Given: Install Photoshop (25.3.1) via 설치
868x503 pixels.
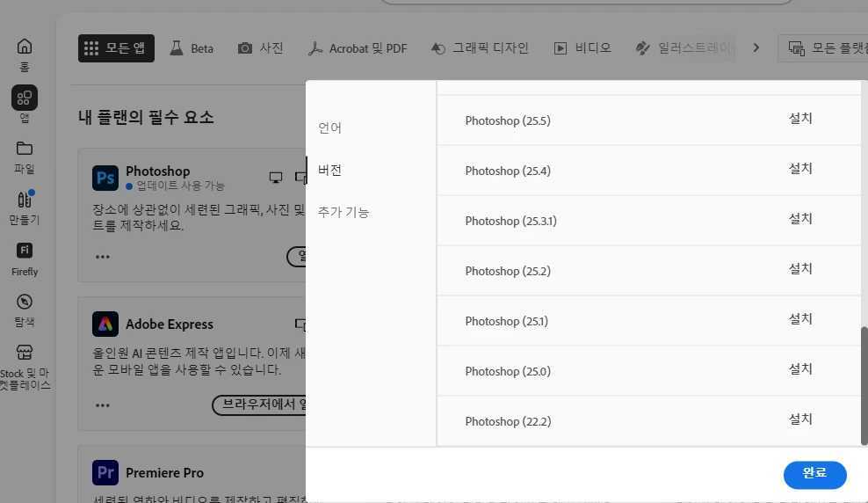Looking at the screenshot, I should [x=800, y=219].
